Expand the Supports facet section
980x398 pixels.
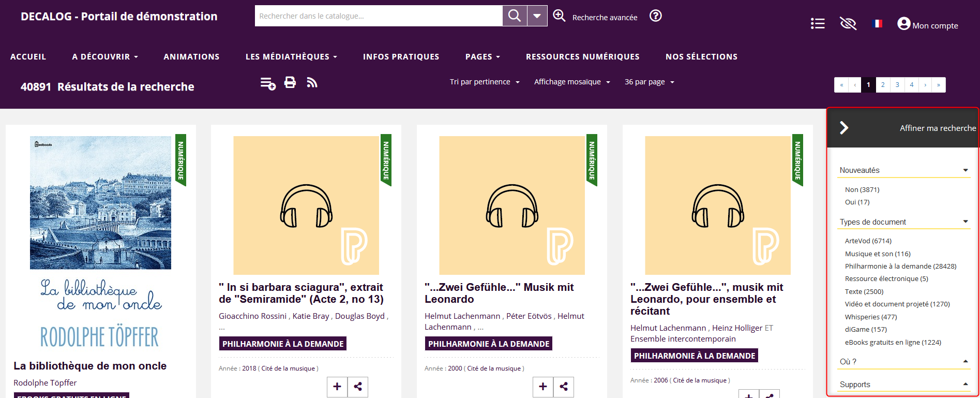[965, 384]
